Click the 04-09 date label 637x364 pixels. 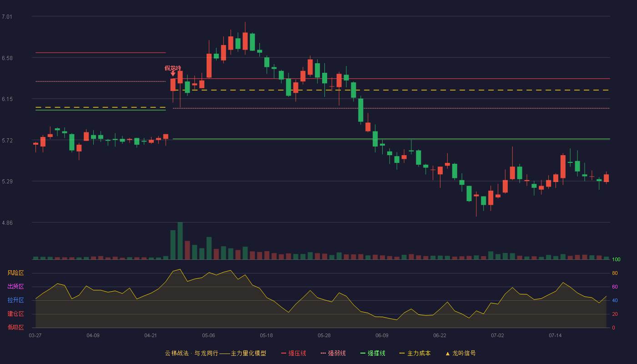[x=93, y=335]
